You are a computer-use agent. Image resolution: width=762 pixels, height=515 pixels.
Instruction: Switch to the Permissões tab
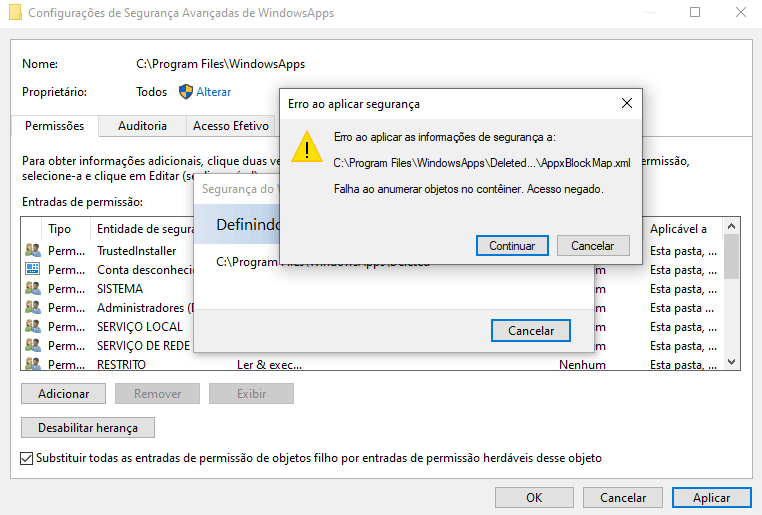pos(54,126)
